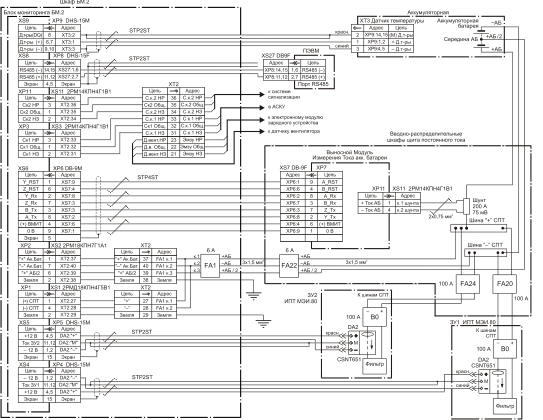Select the XT3 Датчик температуры header
Image resolution: width=543 pixels, height=420 pixels.
(392, 21)
